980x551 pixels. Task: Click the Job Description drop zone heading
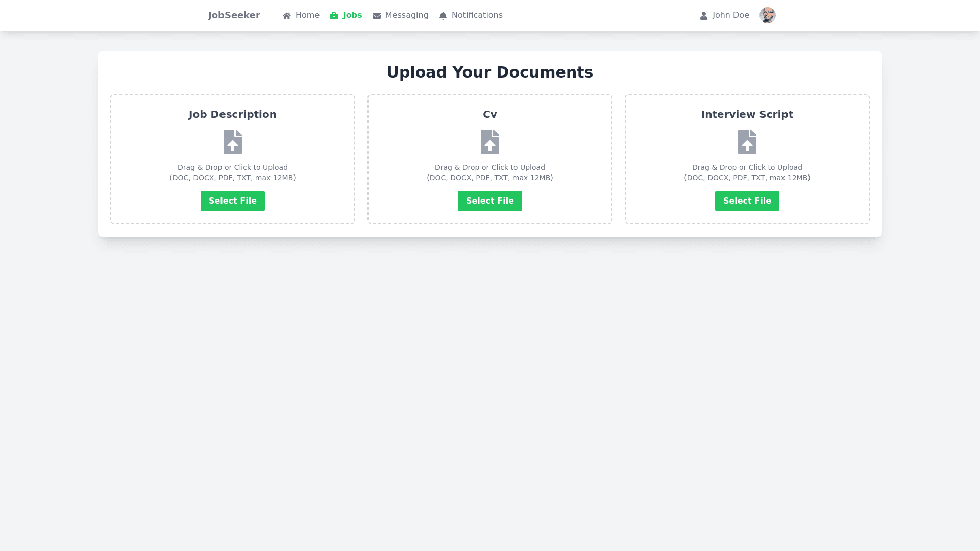[233, 114]
